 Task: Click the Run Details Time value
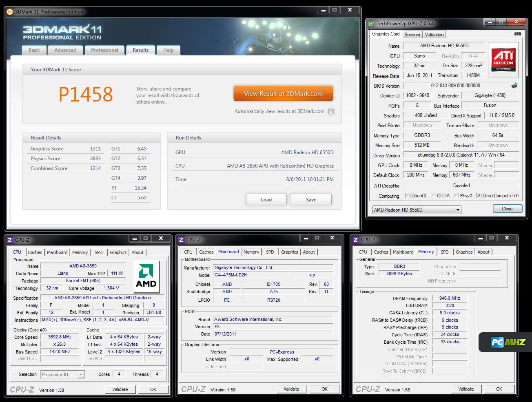[310, 179]
